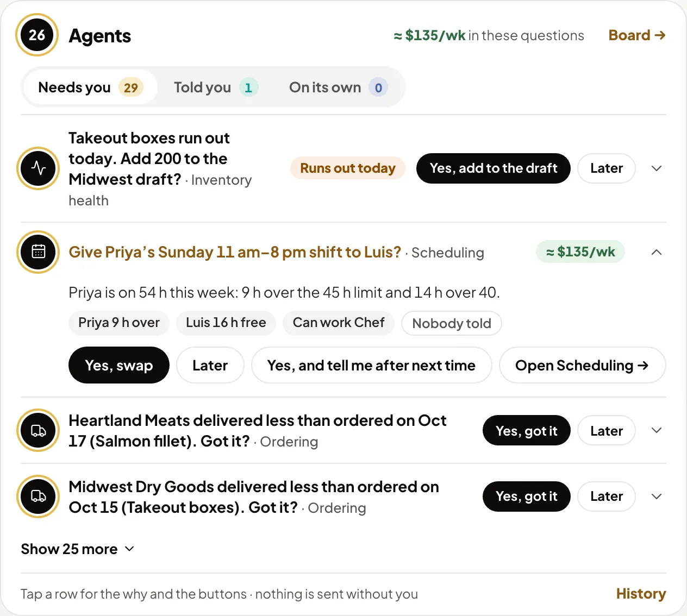Screen dimensions: 687x616
Task: Collapse the Priya shift scheduling row
Action: click(x=657, y=252)
